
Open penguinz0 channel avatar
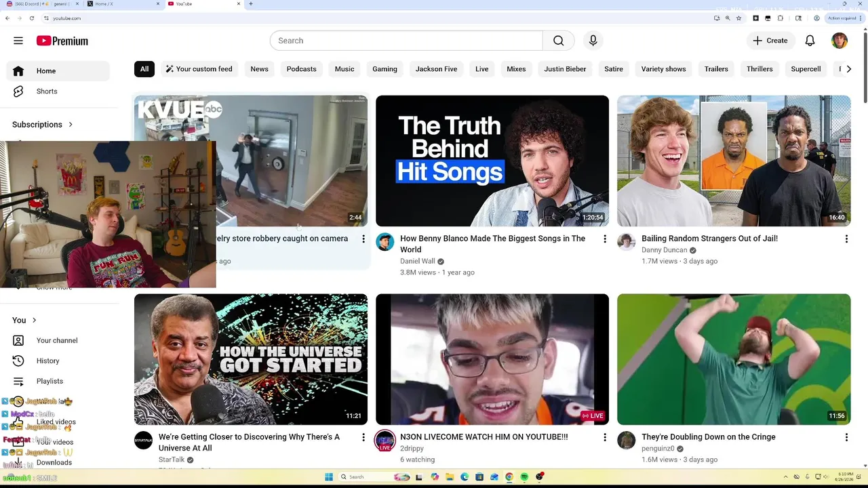(x=627, y=441)
